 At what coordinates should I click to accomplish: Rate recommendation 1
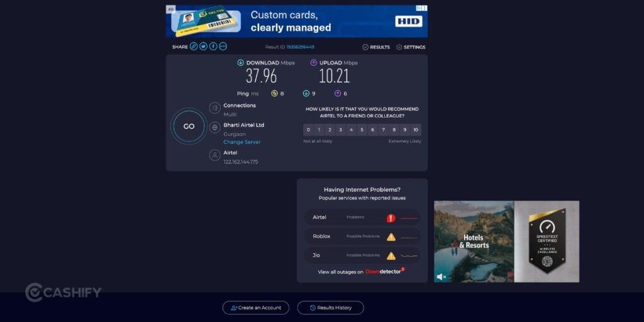coord(319,130)
